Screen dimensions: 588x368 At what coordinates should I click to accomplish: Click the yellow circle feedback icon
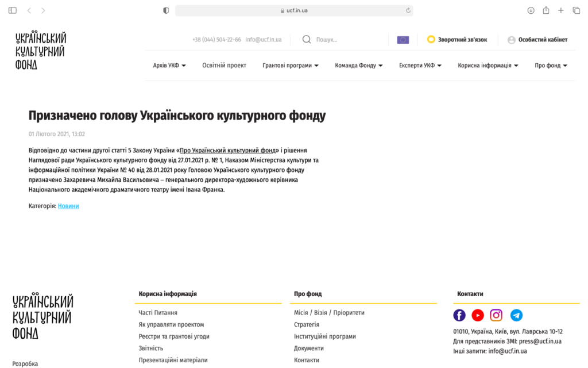tap(431, 39)
